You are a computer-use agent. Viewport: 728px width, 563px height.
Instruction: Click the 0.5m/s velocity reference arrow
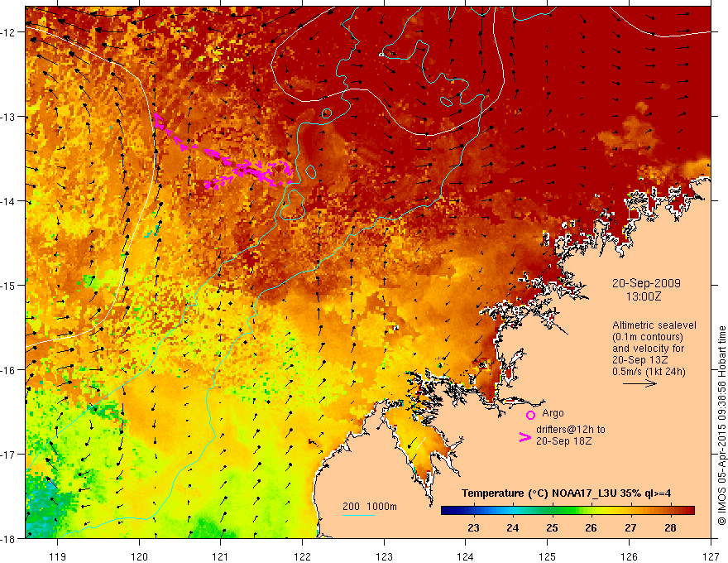[x=639, y=383]
